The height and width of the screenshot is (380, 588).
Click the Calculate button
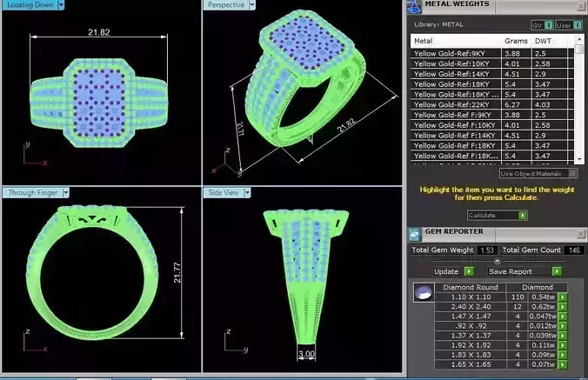coord(498,216)
